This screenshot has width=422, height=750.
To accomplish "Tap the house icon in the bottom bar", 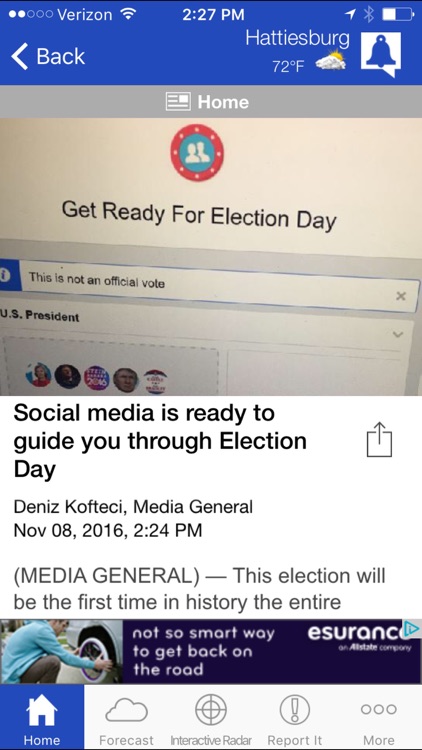I will 42,710.
